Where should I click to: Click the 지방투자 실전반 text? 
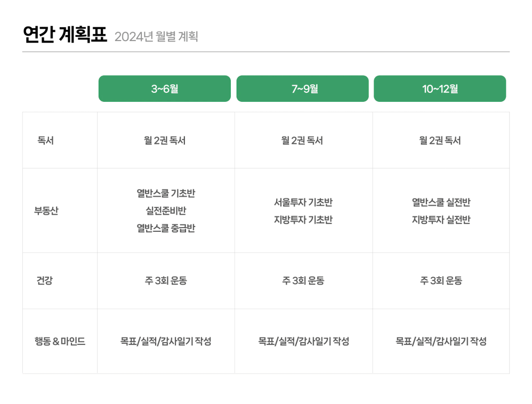pyautogui.click(x=441, y=220)
